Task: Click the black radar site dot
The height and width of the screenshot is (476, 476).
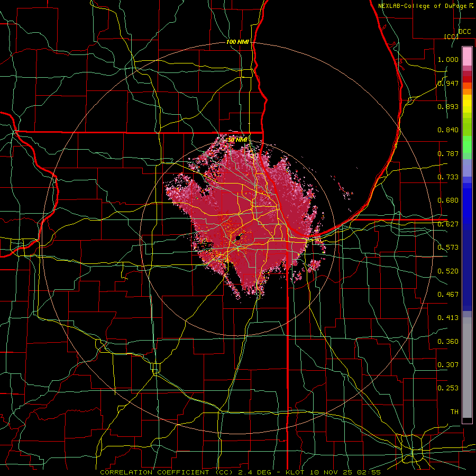Action: [x=238, y=238]
